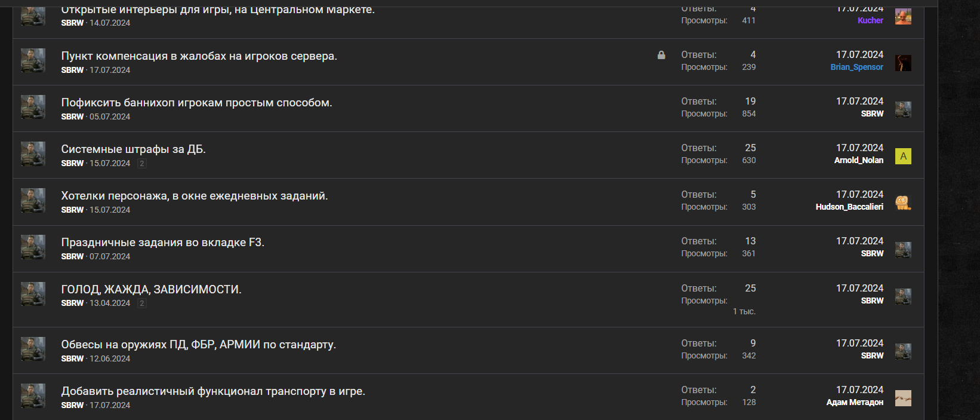Open Добавить реалистичный функционал транспорту thread

(x=213, y=391)
